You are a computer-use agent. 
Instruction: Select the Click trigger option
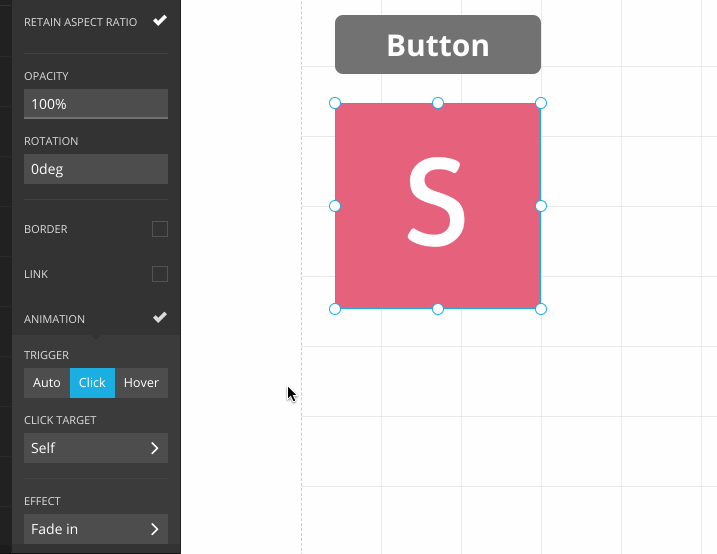pyautogui.click(x=92, y=383)
